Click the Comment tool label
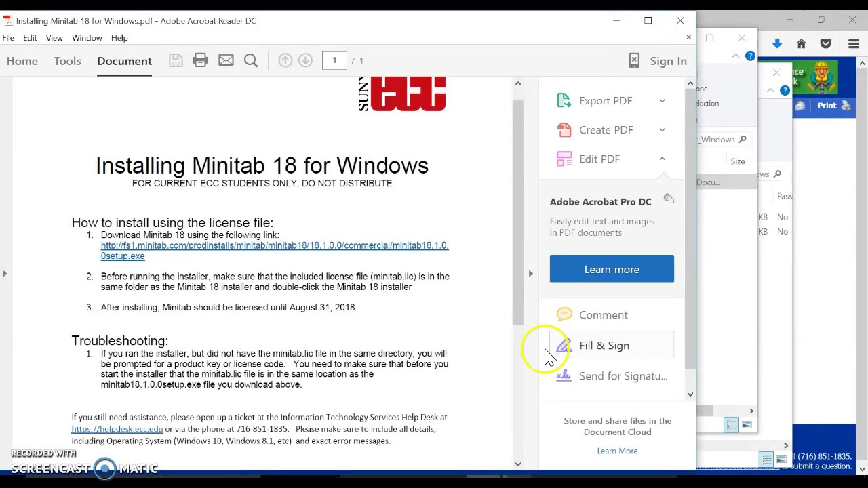This screenshot has height=488, width=868. point(604,314)
